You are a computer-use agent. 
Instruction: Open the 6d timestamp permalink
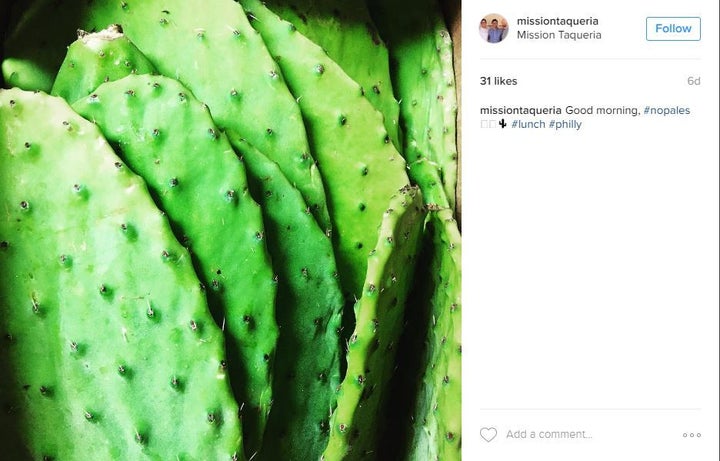coord(693,81)
